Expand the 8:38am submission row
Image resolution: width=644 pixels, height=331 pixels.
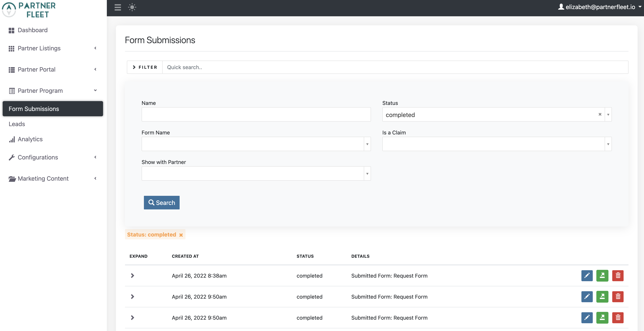[133, 276]
